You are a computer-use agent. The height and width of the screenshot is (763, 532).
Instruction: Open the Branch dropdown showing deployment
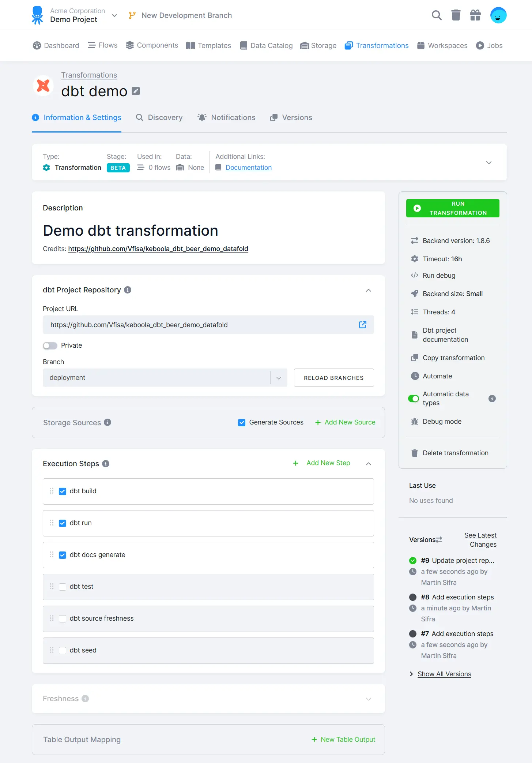click(x=165, y=378)
